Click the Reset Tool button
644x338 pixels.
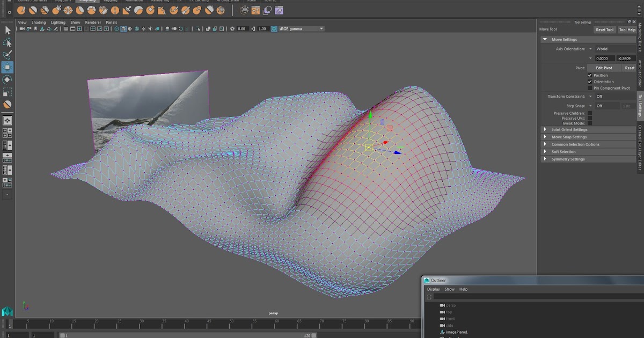604,30
